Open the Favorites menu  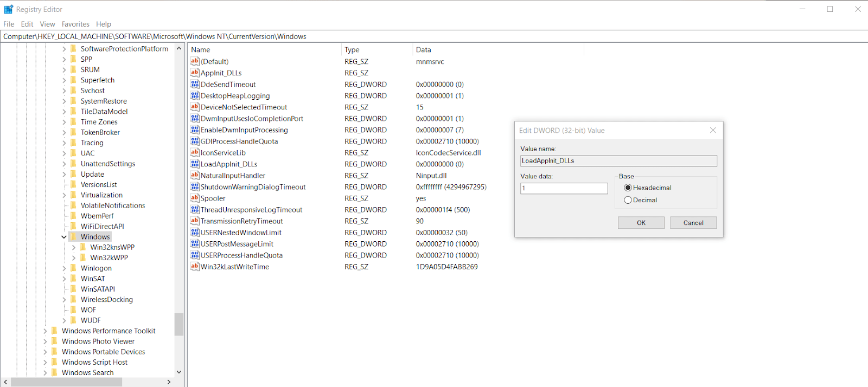[x=75, y=24]
